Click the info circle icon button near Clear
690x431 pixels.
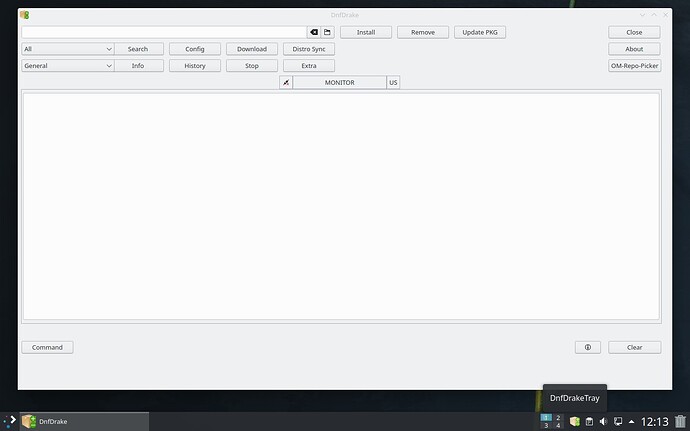tap(587, 347)
